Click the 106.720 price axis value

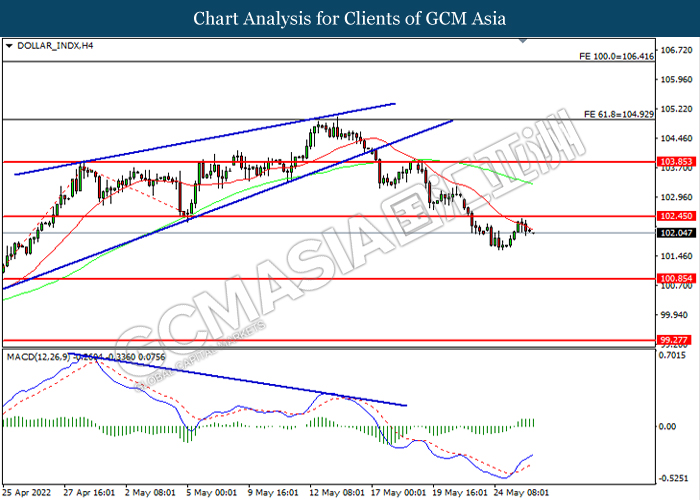click(676, 50)
